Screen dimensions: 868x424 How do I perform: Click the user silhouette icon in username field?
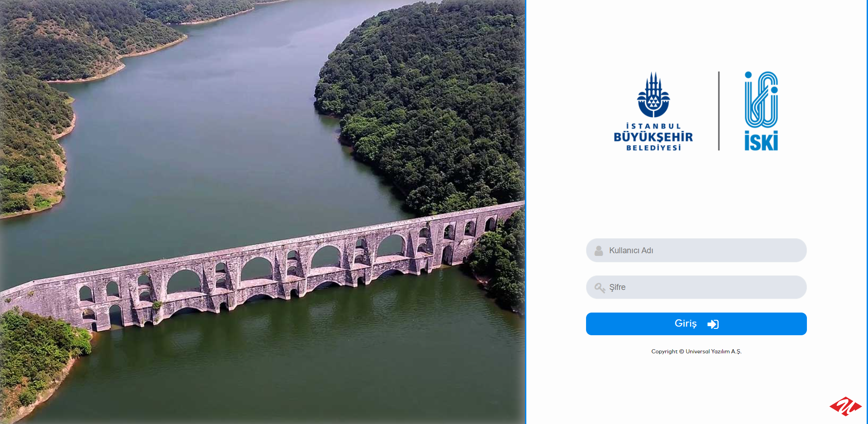[x=599, y=251]
